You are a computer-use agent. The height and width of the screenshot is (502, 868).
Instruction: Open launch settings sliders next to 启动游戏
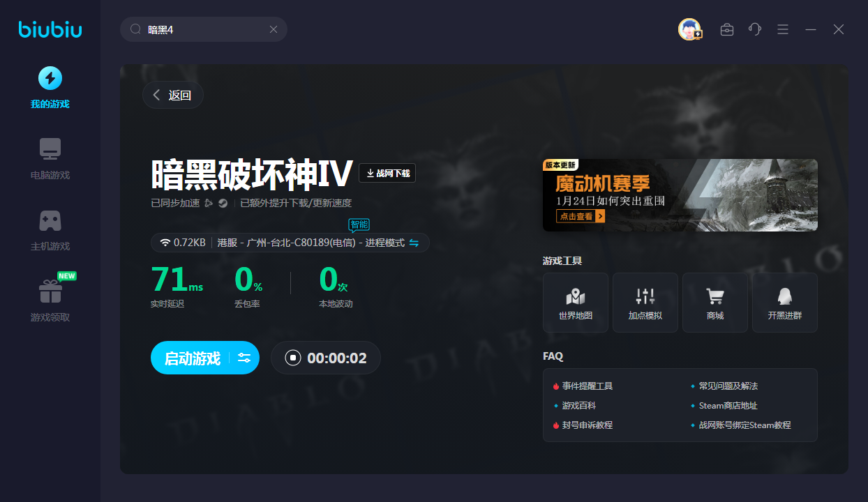pos(244,358)
